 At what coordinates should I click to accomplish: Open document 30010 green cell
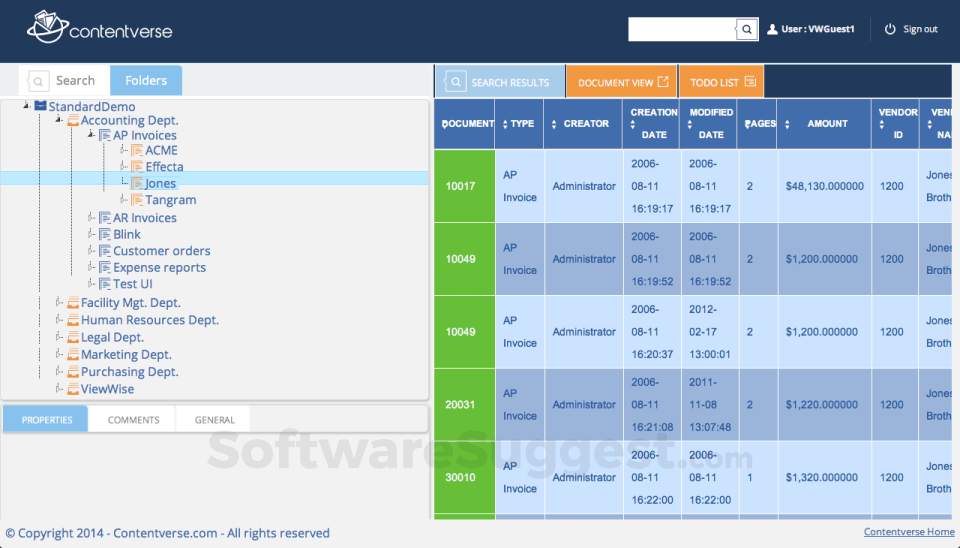coord(465,478)
